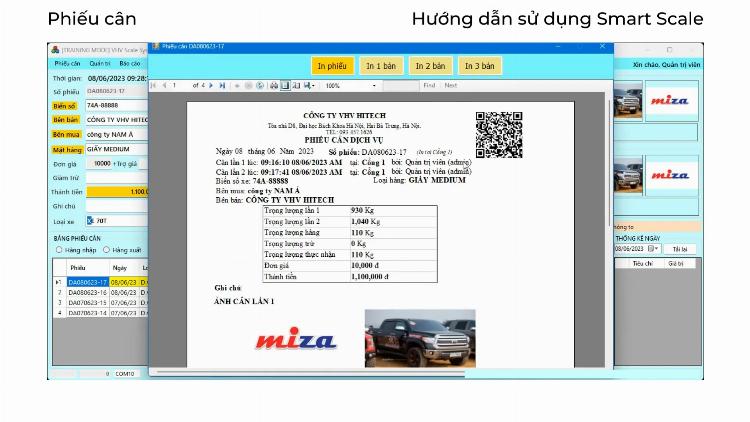
Task: Click the Số phiếu field DA080623-17
Action: (x=117, y=91)
